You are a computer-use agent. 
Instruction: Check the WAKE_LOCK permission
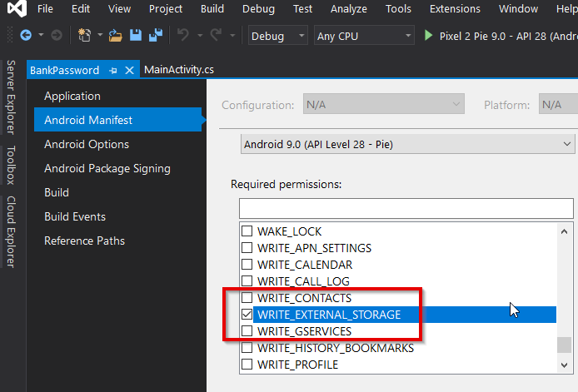247,231
